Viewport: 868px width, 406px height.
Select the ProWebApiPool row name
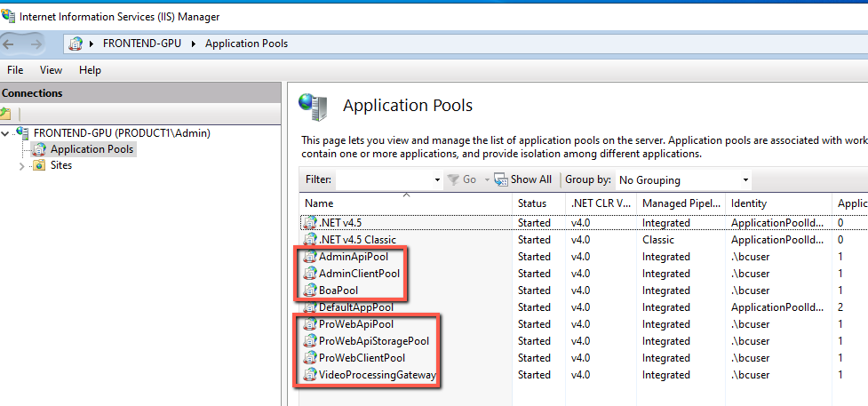356,324
